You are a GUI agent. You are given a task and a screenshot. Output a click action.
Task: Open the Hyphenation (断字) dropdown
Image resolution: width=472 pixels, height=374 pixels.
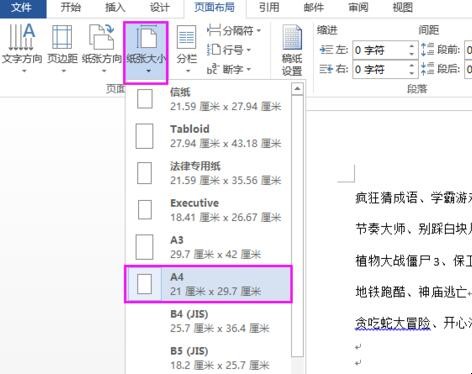pyautogui.click(x=229, y=69)
